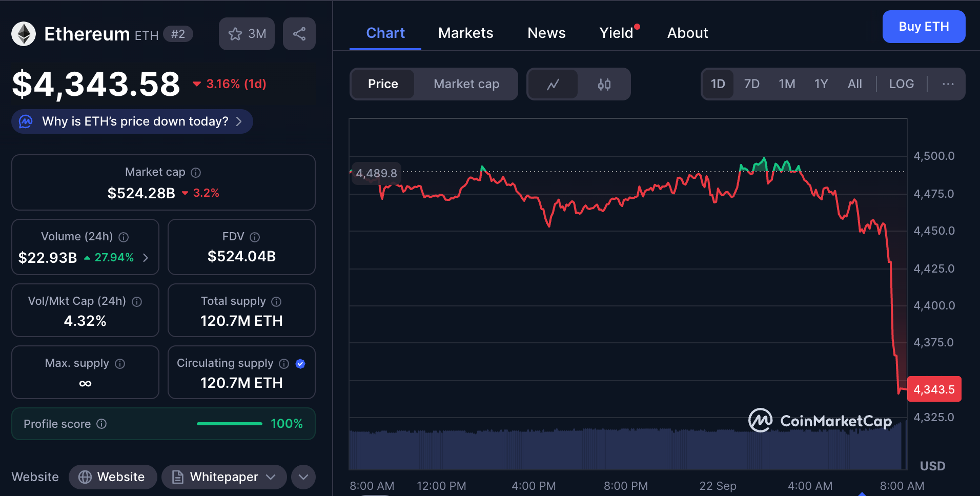Select the line chart icon

(x=553, y=84)
